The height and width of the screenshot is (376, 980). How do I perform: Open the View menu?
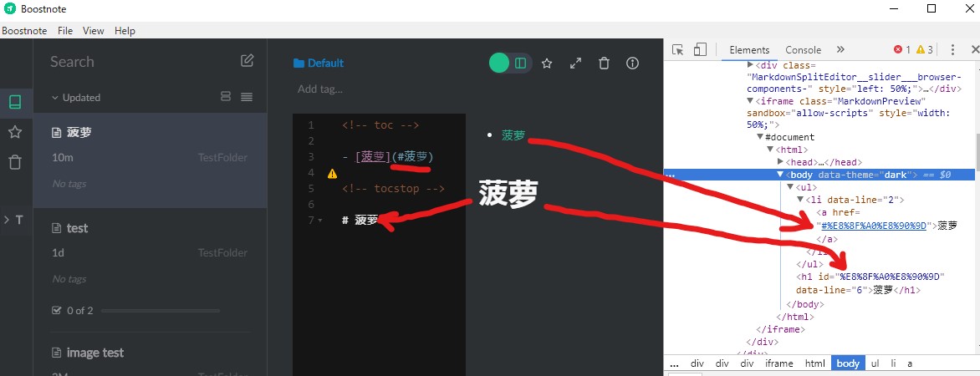(93, 31)
